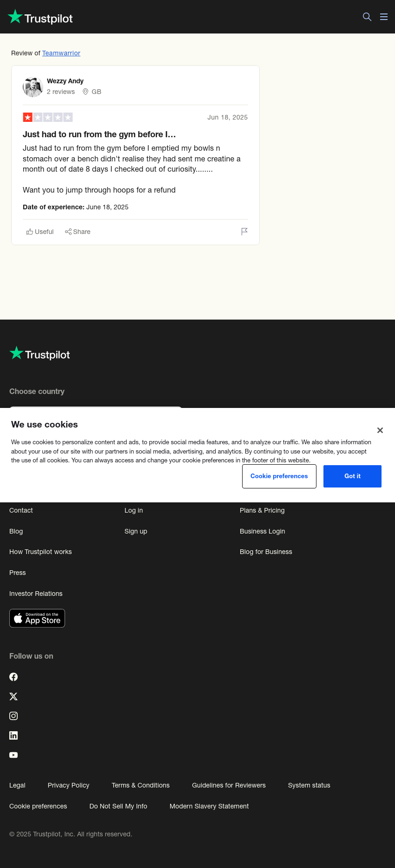Visit Trustpilot's YouTube icon

pyautogui.click(x=13, y=755)
